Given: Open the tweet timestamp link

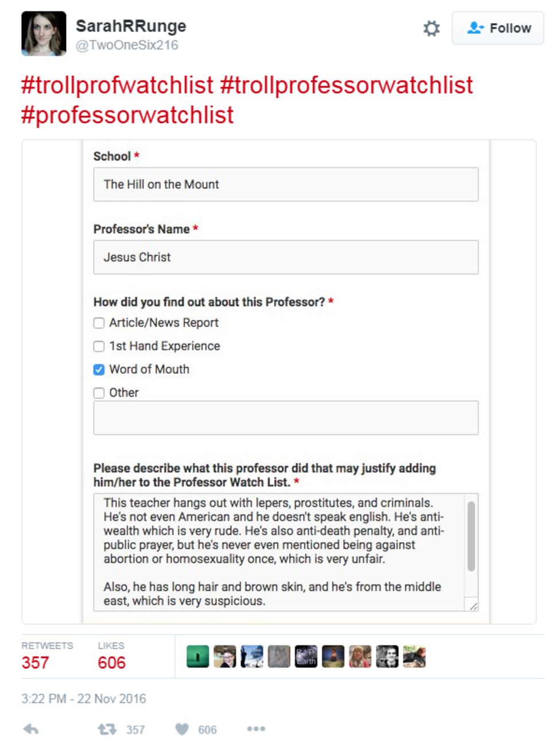Looking at the screenshot, I should pyautogui.click(x=84, y=699).
